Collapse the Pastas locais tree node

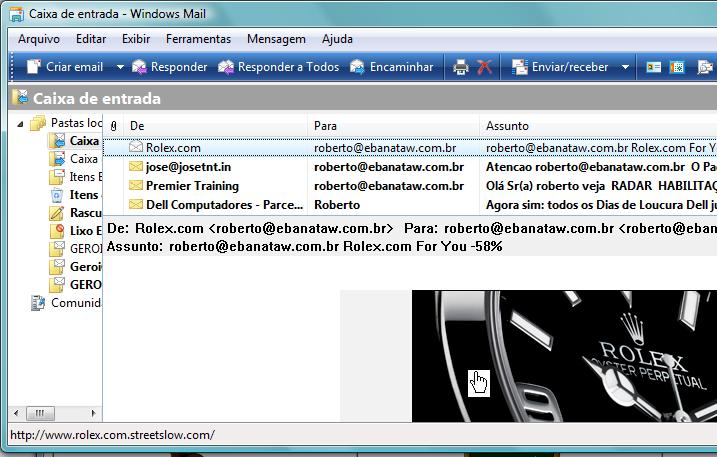tap(22, 123)
